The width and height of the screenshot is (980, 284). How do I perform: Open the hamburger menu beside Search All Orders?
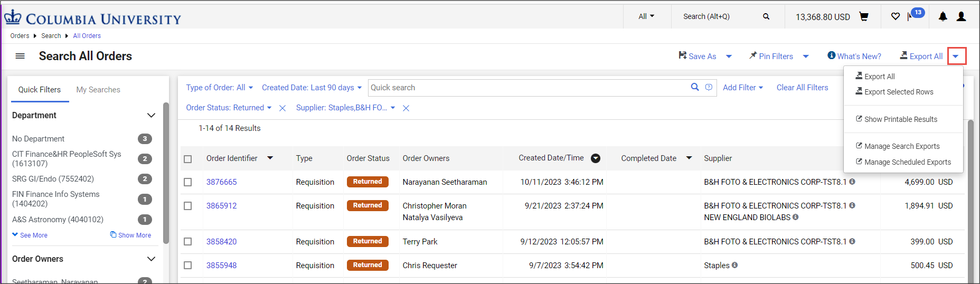pyautogui.click(x=20, y=56)
